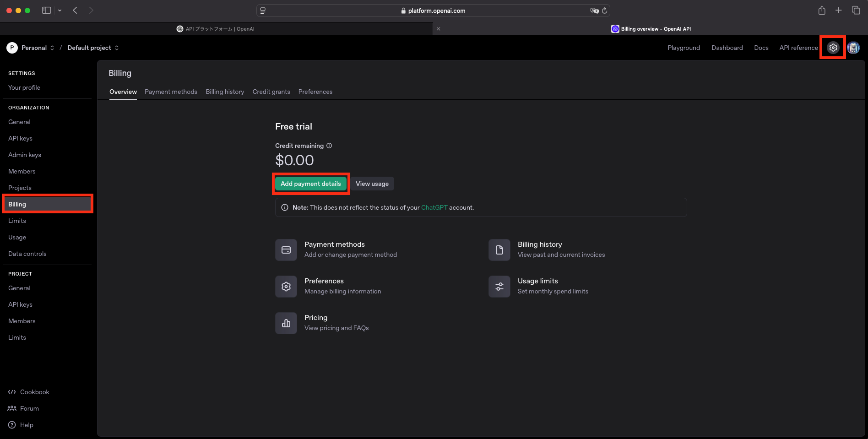Switch to the Billing history tab

(x=225, y=92)
